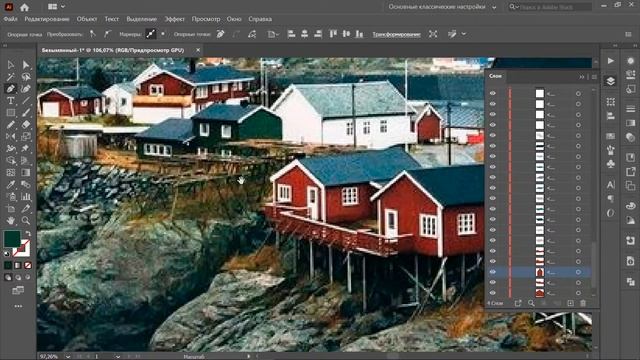Click the dark green Fill color swatch
This screenshot has width=640, height=360.
coord(12,239)
